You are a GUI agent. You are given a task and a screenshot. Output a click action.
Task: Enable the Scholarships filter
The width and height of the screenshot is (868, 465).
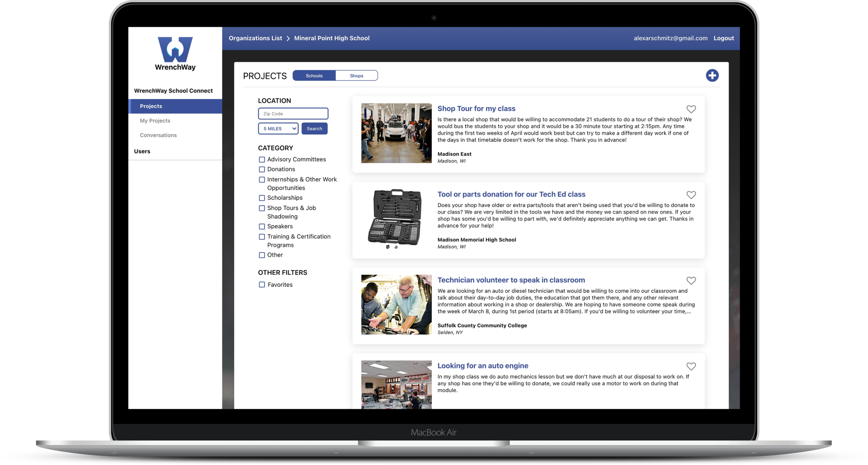click(262, 198)
